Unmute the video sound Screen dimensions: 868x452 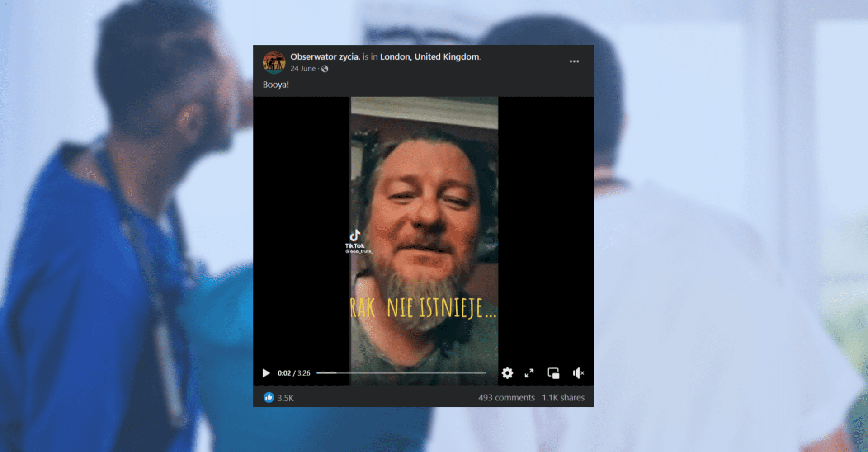(x=578, y=373)
